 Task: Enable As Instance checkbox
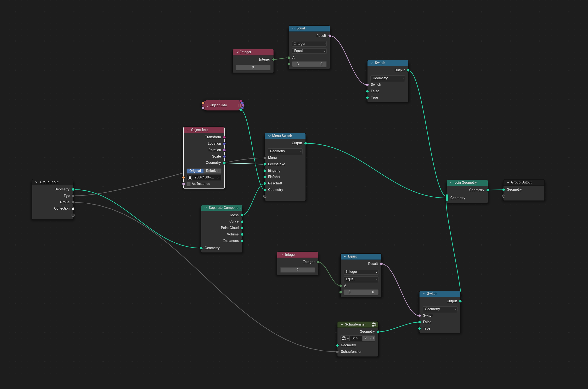[189, 184]
